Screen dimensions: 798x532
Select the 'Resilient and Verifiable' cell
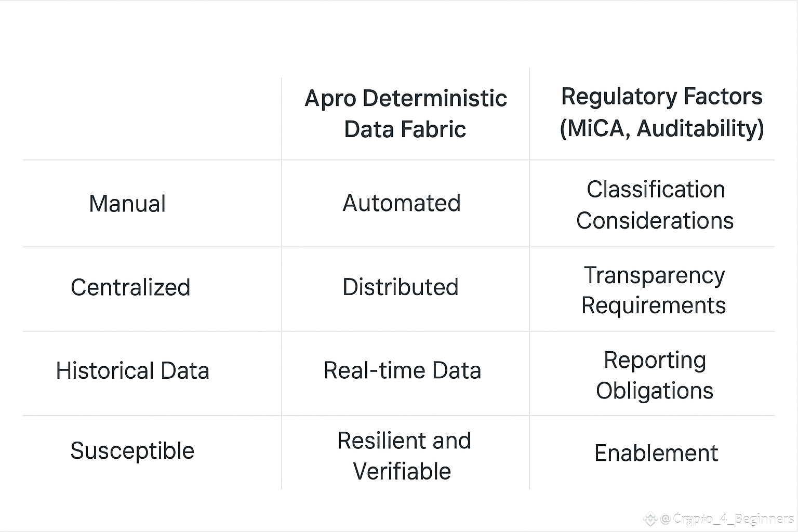[x=403, y=456]
